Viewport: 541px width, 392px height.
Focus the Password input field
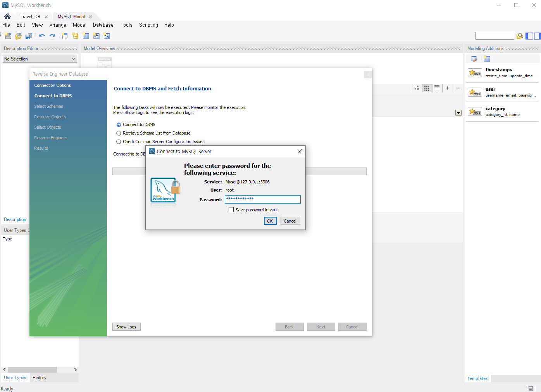(263, 199)
